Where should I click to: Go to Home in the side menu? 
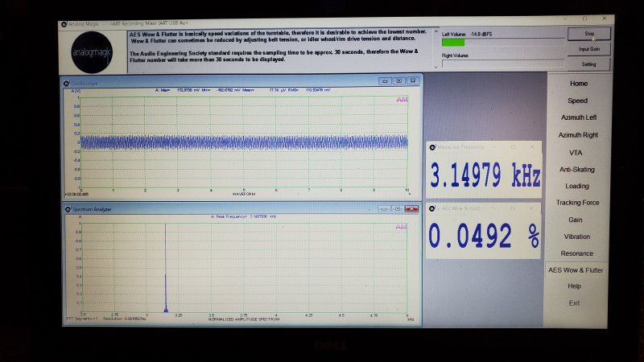[x=579, y=84]
